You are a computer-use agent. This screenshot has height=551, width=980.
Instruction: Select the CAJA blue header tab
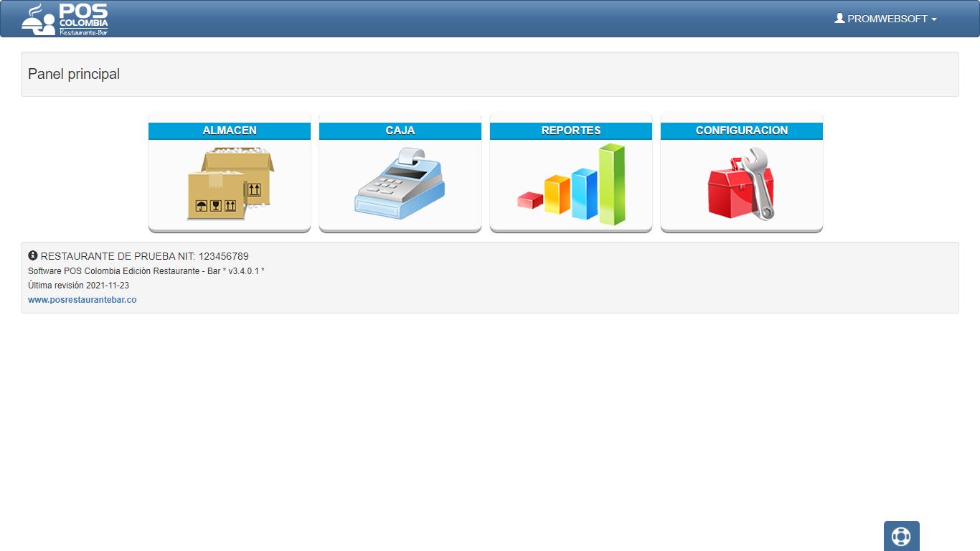coord(400,131)
